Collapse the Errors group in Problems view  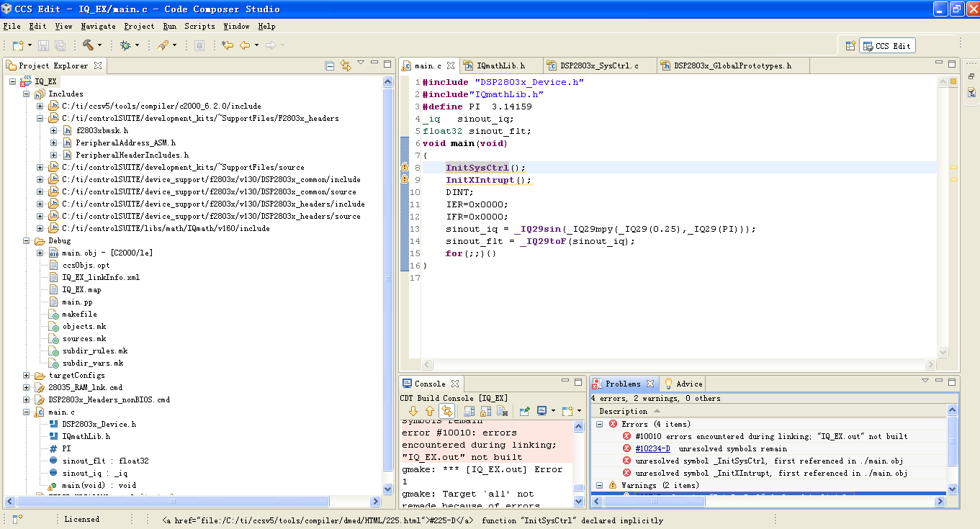coord(599,425)
